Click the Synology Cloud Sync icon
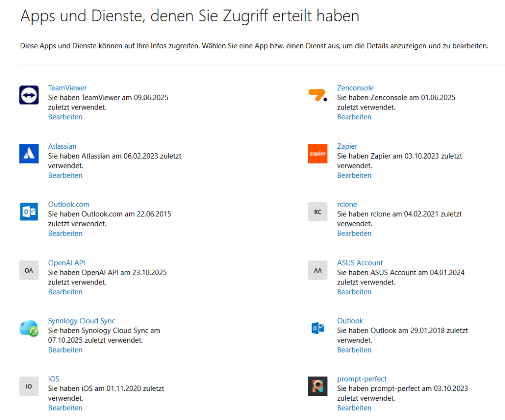Image resolution: width=505 pixels, height=420 pixels. click(29, 328)
